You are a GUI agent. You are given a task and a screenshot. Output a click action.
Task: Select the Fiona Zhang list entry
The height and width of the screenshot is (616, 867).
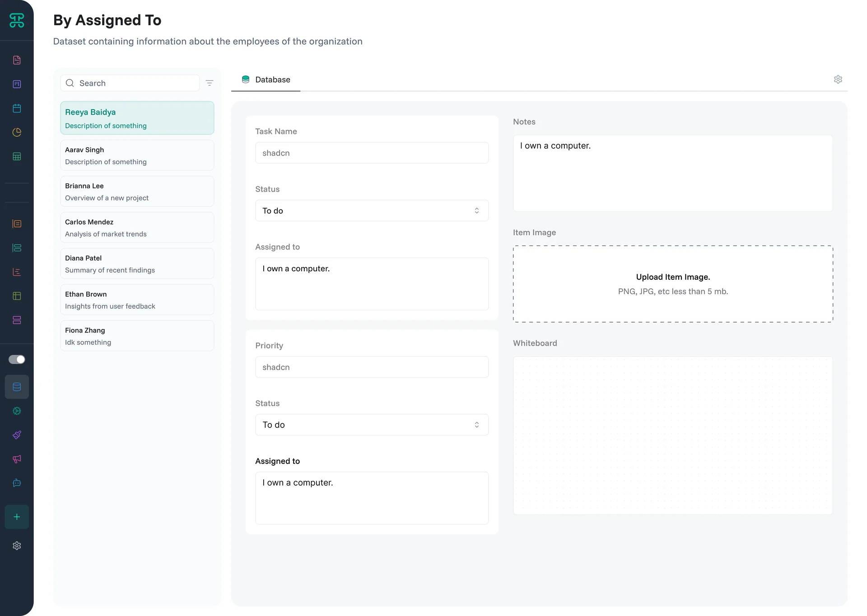click(137, 336)
